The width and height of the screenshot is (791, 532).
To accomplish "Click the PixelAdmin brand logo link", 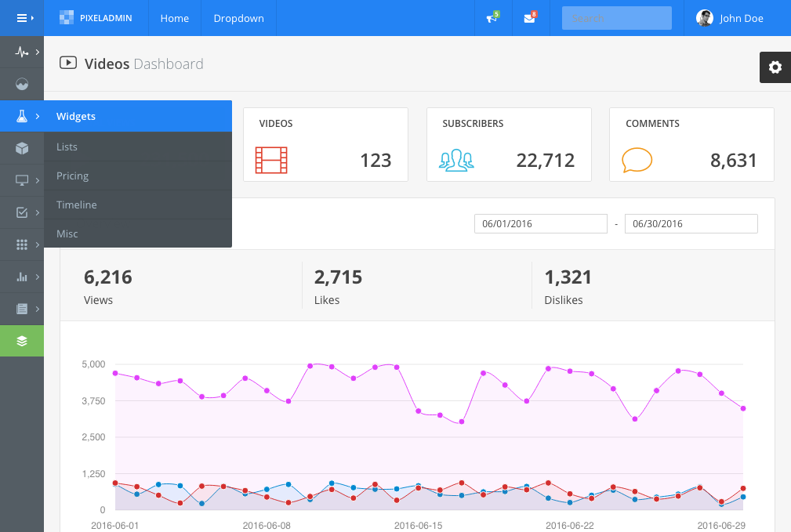I will (96, 18).
